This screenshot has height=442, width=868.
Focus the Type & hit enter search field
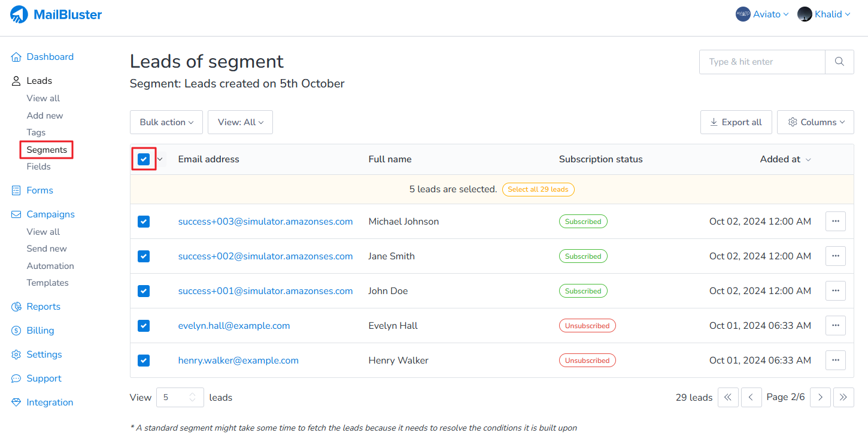762,62
